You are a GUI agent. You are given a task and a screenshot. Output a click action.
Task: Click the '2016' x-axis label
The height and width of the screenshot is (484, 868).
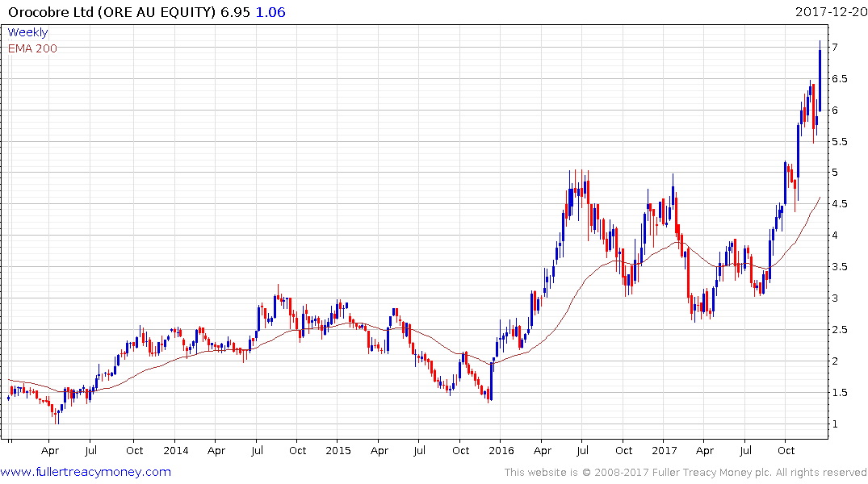[501, 451]
